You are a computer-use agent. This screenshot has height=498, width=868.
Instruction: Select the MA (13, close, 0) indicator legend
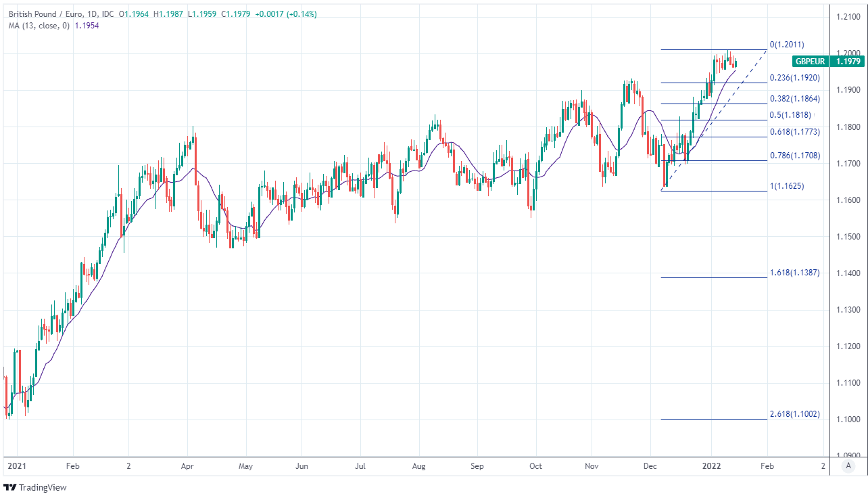[x=39, y=24]
